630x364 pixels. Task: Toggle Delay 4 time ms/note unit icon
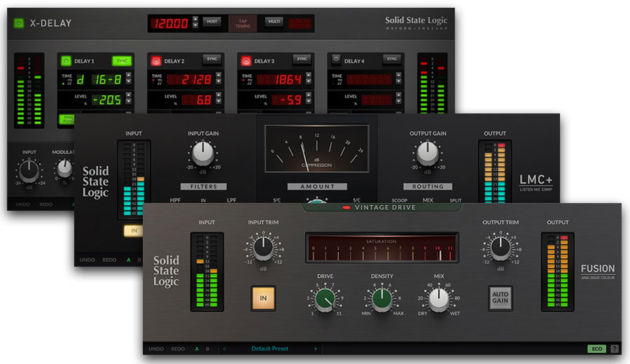(336, 82)
